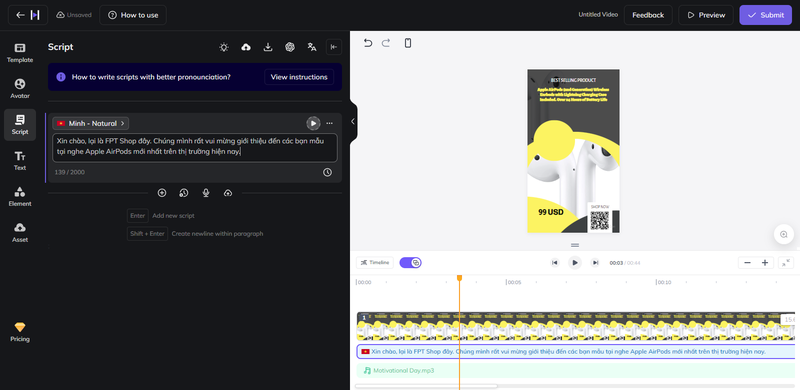Play the timeline
This screenshot has width=800, height=390.
(x=575, y=262)
